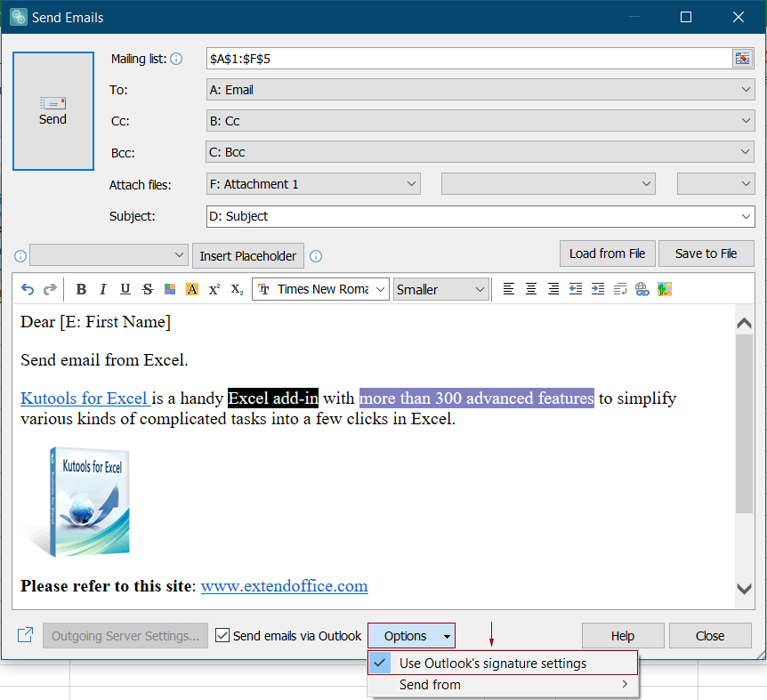
Task: Click the Save to File button
Action: [706, 253]
